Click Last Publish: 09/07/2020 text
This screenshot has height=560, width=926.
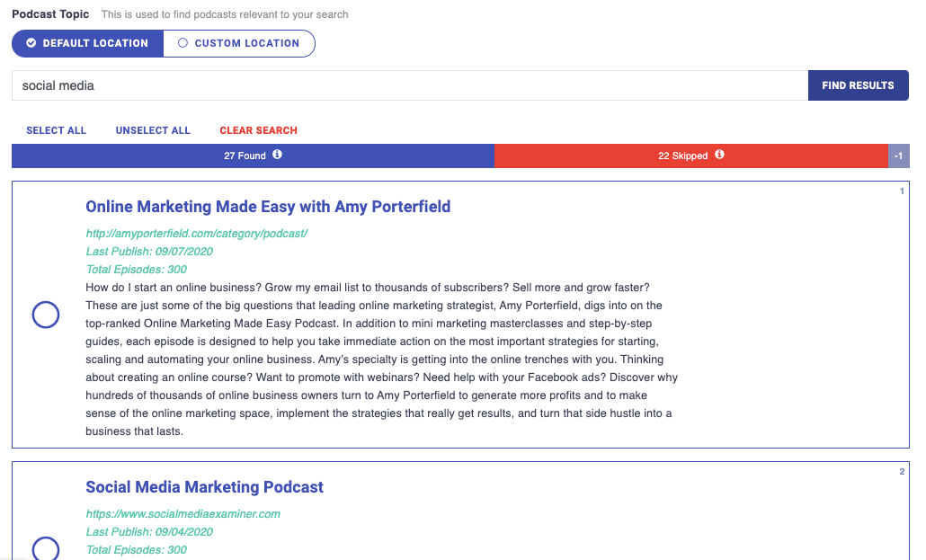[x=149, y=252]
